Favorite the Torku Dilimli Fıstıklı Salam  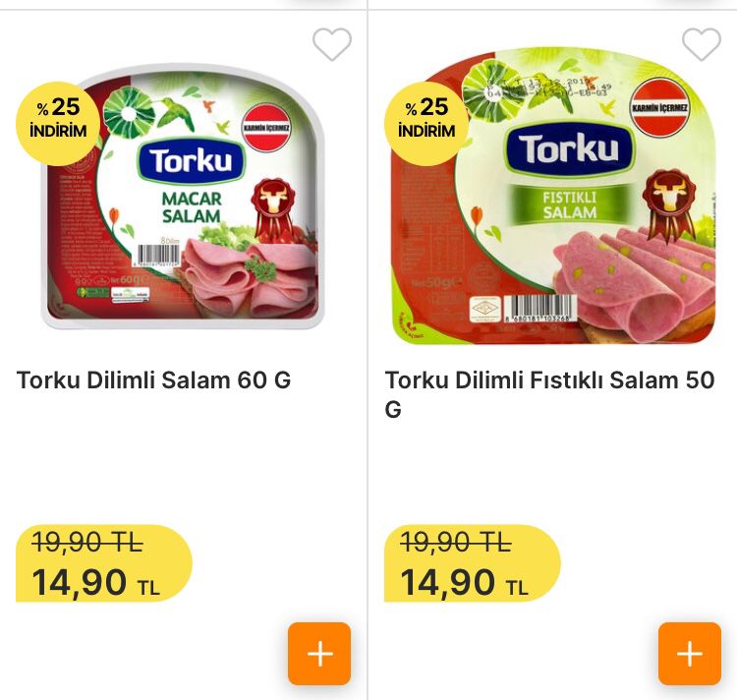702,44
